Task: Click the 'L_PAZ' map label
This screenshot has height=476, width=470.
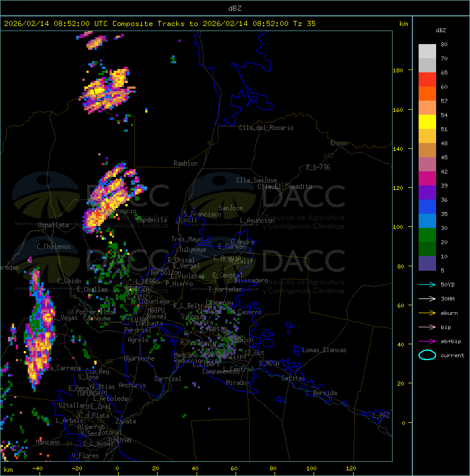Action: tap(381, 416)
